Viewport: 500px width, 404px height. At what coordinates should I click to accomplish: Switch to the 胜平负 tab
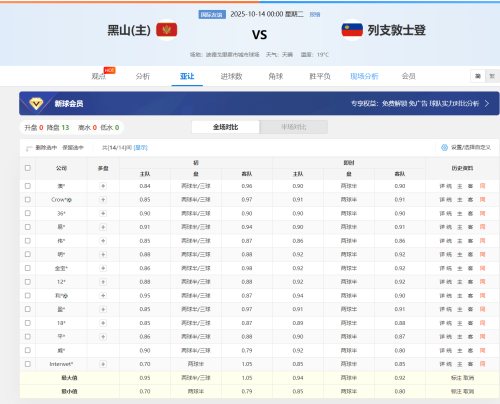(x=320, y=76)
